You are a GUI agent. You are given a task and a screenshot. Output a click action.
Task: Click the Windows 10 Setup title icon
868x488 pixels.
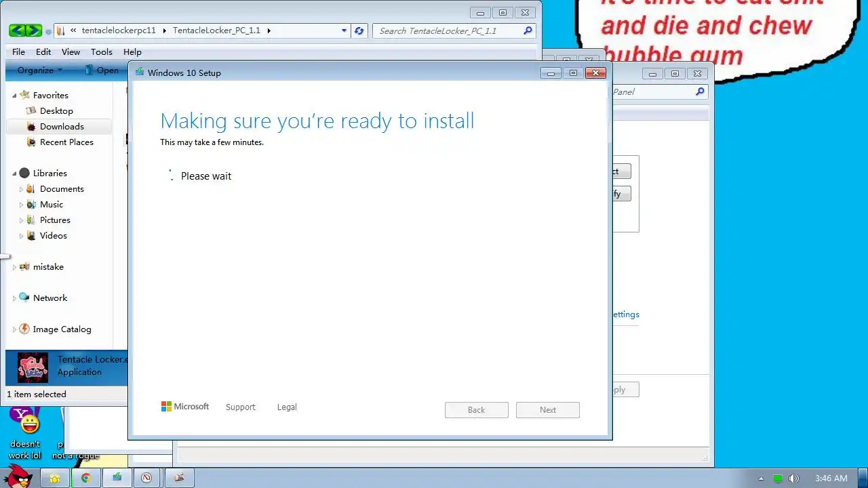pos(140,73)
